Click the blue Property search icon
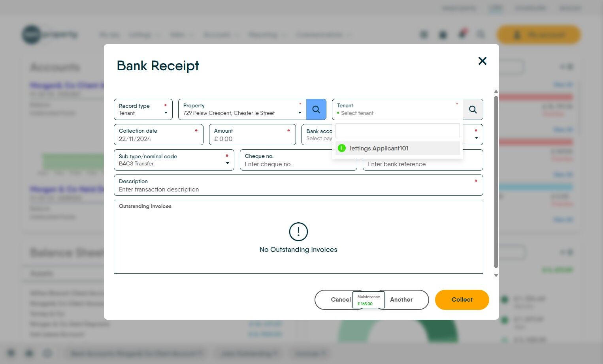This screenshot has width=603, height=364. click(316, 109)
